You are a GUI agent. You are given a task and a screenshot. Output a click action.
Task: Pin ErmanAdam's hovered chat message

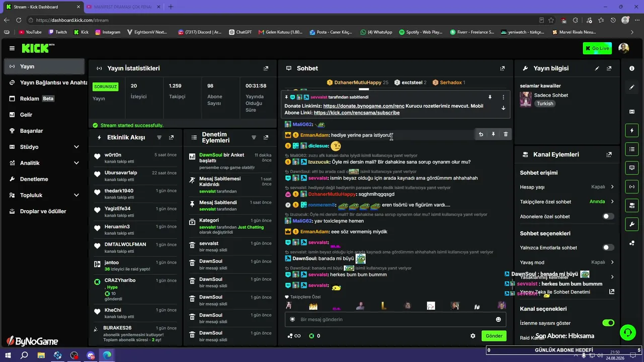(493, 134)
